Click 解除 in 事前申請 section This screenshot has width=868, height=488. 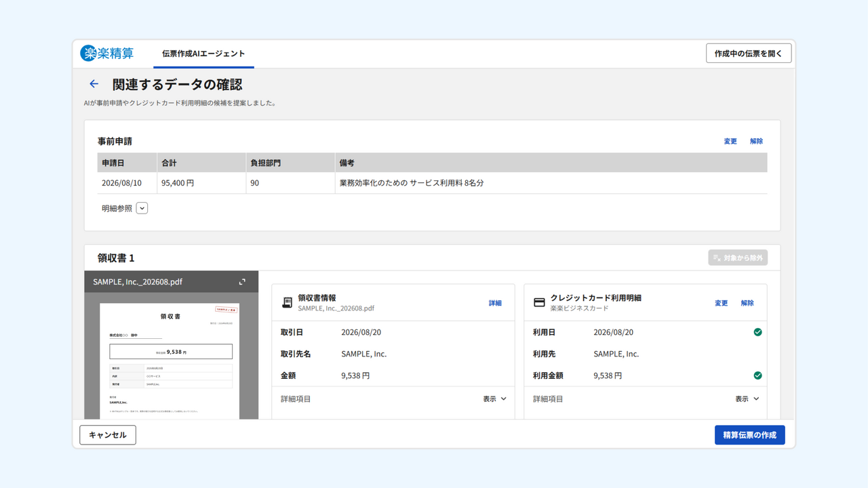757,142
